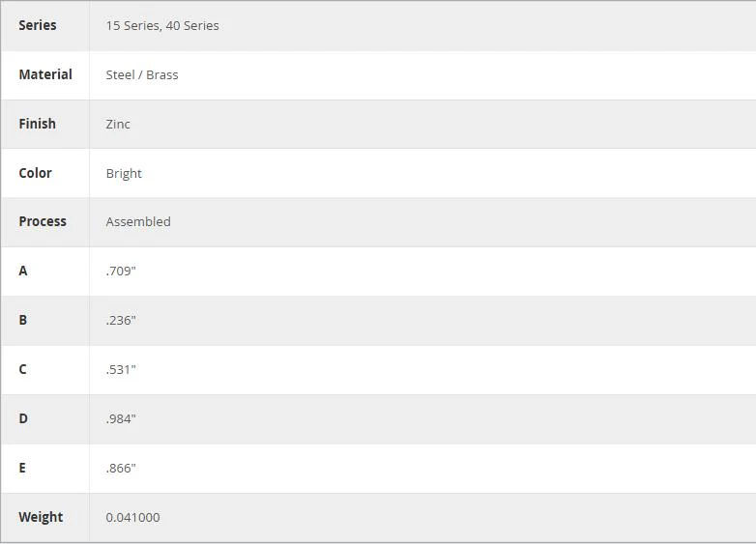Select the Assembled process value
Screen dimensions: 756x544
coord(138,221)
